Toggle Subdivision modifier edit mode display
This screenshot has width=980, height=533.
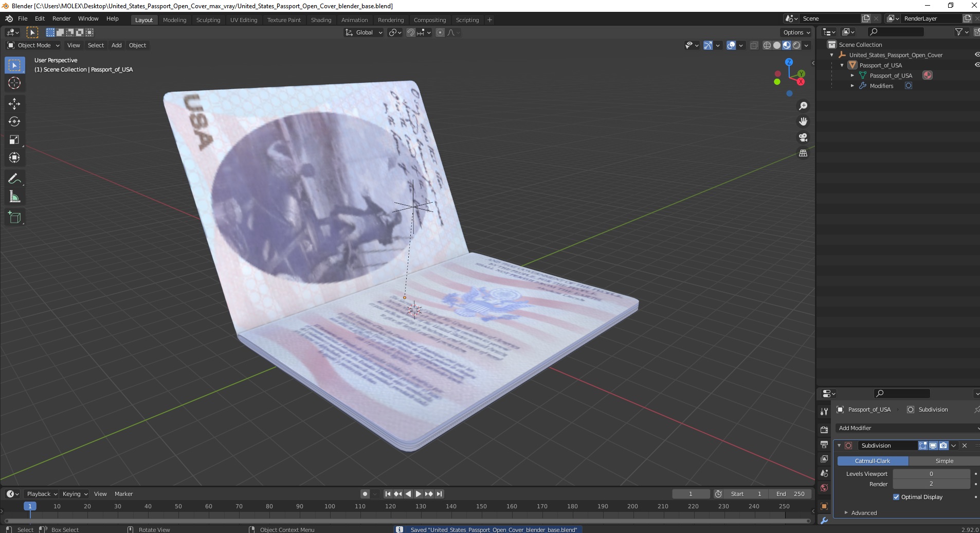(923, 446)
